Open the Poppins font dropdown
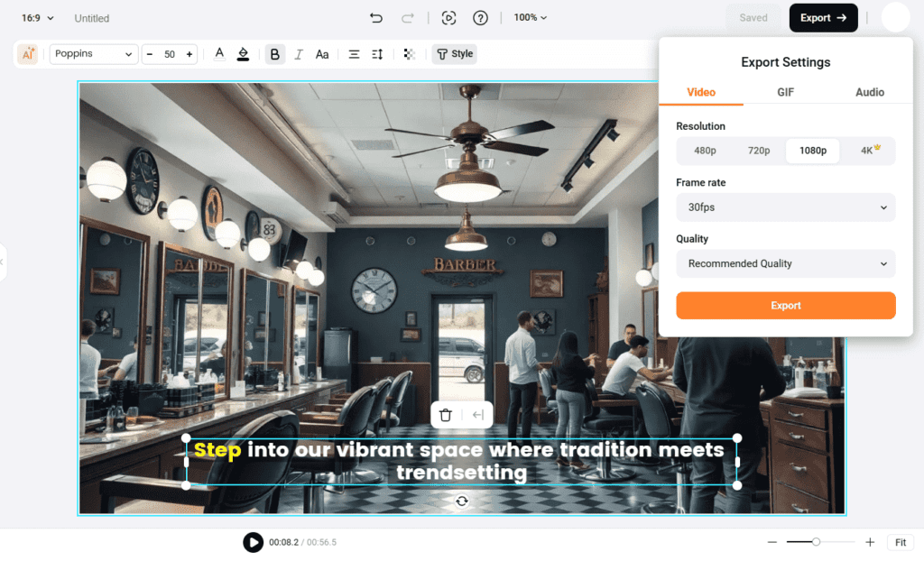The image size is (924, 561). (94, 54)
